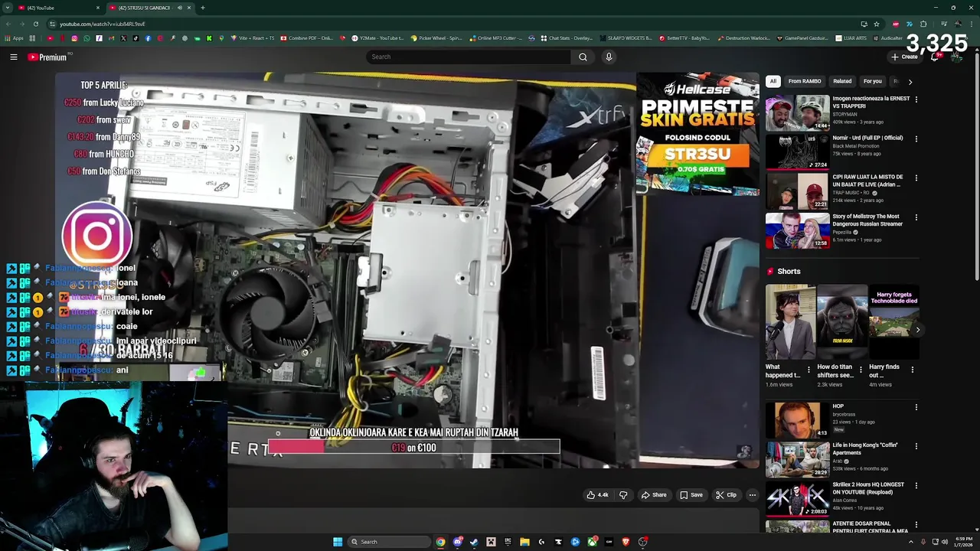Open YouTube notifications bell
Image resolution: width=980 pixels, height=551 pixels.
[x=935, y=57]
